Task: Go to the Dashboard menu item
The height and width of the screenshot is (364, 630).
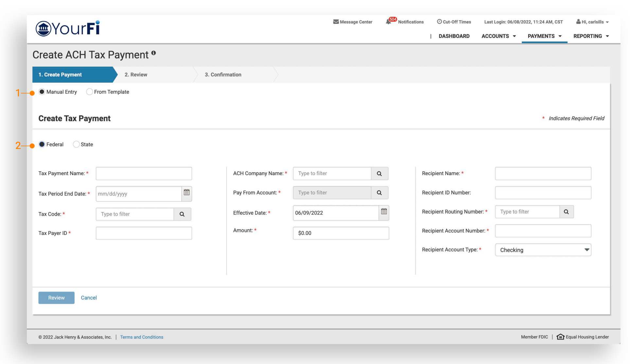Action: 454,36
